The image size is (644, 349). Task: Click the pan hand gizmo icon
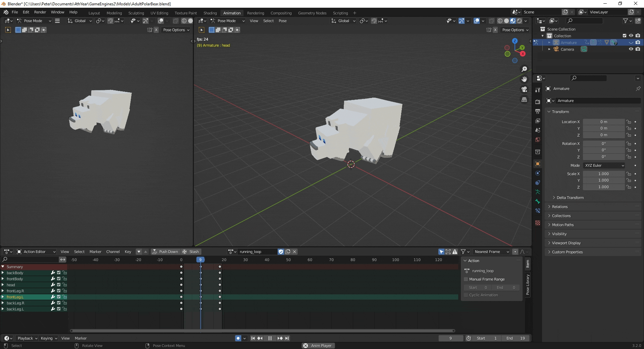point(524,79)
